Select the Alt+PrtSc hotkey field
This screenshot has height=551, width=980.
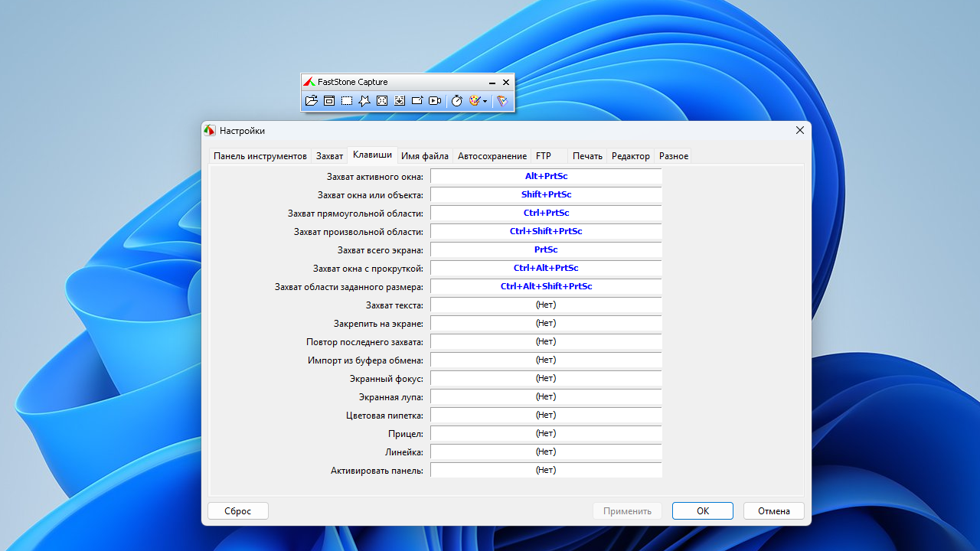pos(546,177)
